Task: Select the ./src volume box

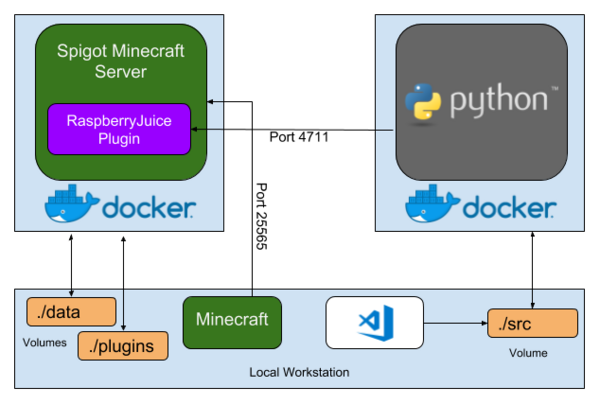Action: click(532, 323)
